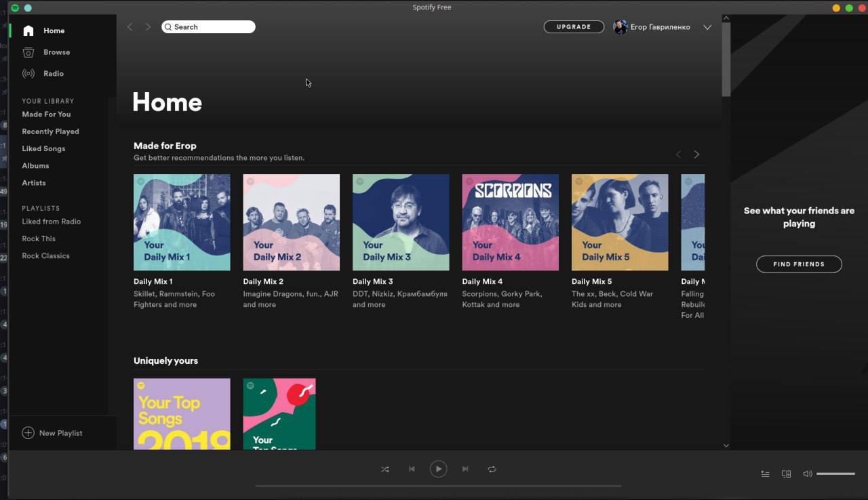
Task: Show next Made for You carousel page
Action: tap(696, 154)
